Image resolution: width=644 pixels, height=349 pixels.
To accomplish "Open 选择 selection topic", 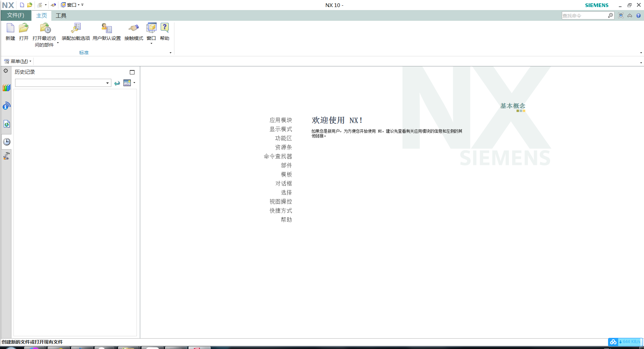I will tap(286, 192).
